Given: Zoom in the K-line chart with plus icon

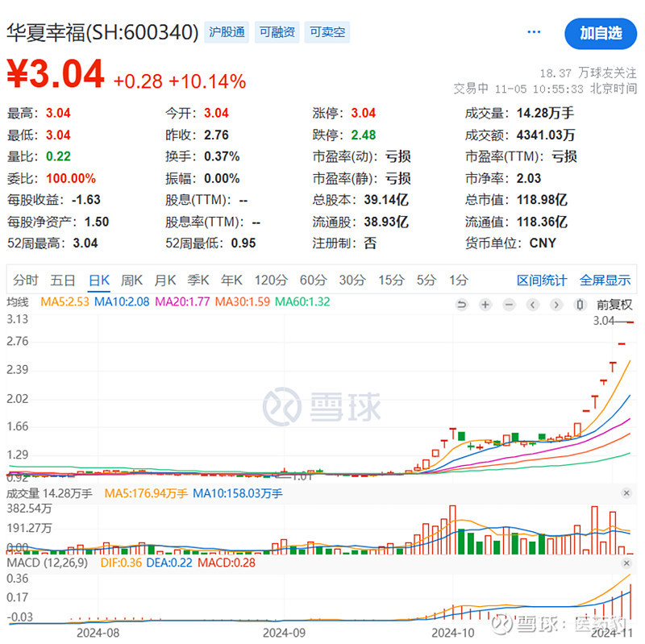Looking at the screenshot, I should (x=485, y=305).
